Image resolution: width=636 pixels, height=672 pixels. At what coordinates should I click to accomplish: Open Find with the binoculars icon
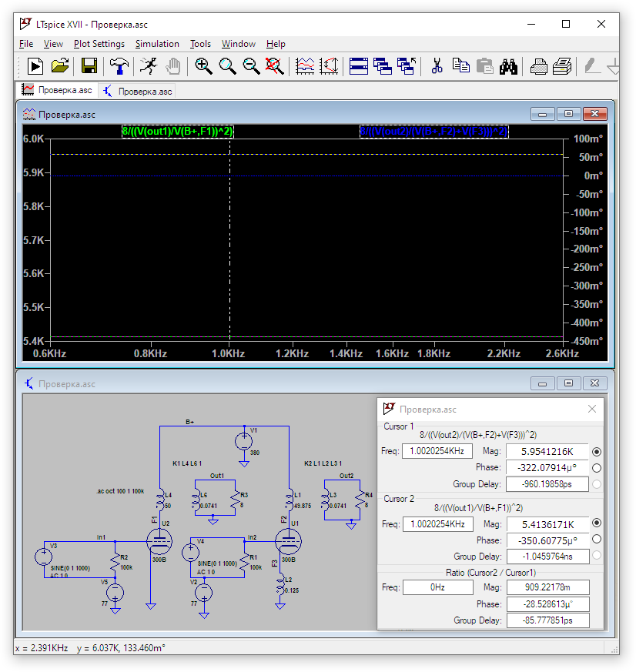[x=507, y=66]
